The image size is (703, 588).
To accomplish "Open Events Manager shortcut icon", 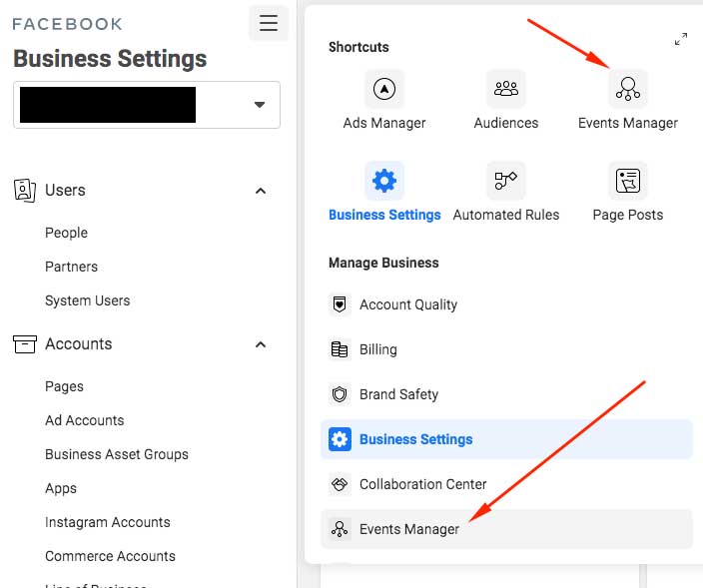I will pyautogui.click(x=628, y=89).
